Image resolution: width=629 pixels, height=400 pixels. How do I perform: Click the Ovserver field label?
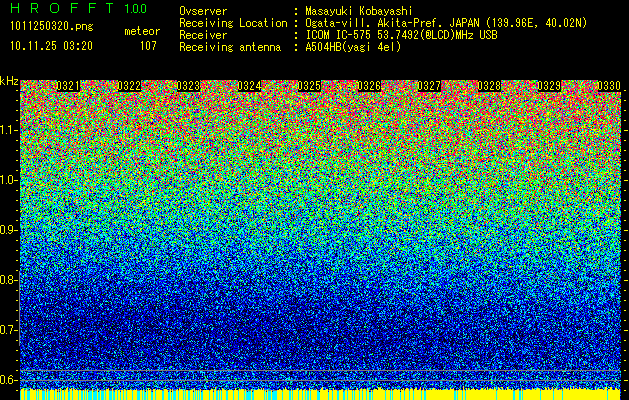pos(203,11)
